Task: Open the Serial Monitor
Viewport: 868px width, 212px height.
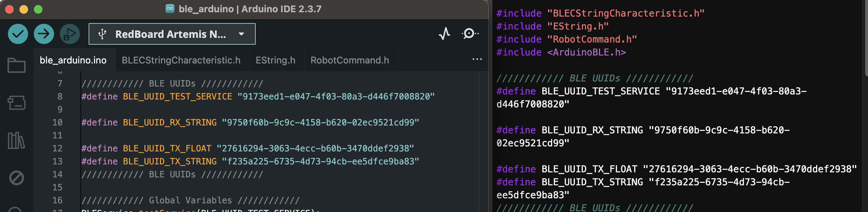Action: point(470,34)
